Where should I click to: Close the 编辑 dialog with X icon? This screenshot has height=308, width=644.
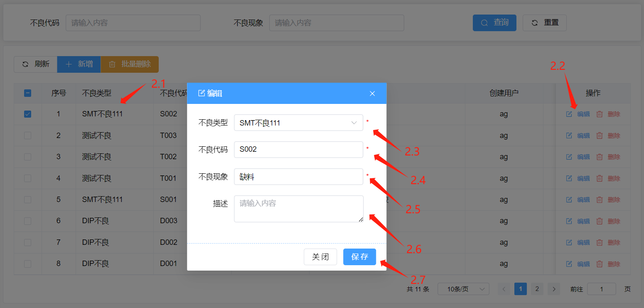[x=372, y=94]
